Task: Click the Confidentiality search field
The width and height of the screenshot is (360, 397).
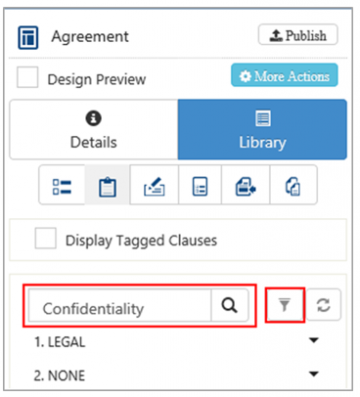Action: tap(120, 305)
